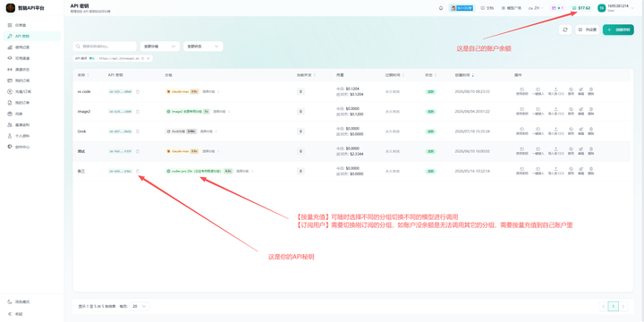Copy the API key of 张三 row
The image size is (644, 322).
(x=138, y=171)
